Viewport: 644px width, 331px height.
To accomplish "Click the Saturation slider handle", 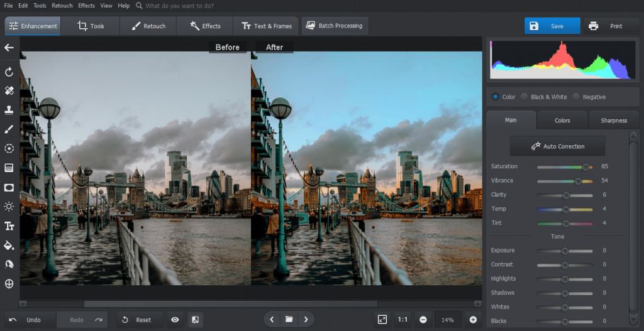I will coord(586,167).
